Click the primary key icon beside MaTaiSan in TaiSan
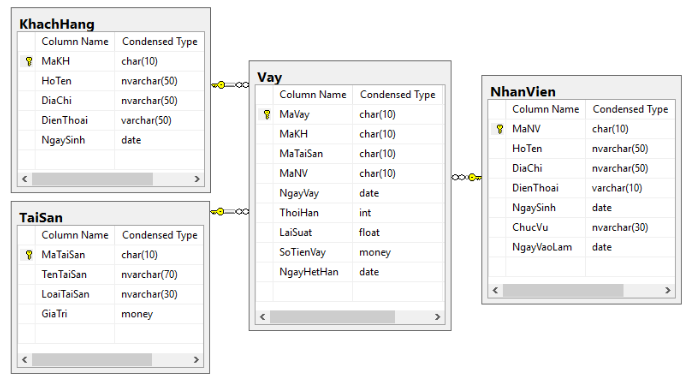Viewport: 691px width, 380px height. click(x=29, y=255)
